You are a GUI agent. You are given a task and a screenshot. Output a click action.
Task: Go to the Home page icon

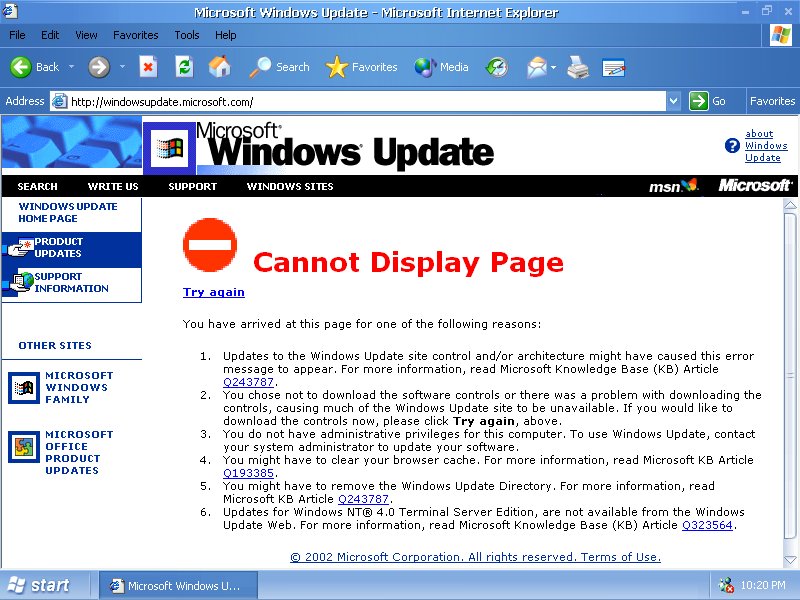219,67
